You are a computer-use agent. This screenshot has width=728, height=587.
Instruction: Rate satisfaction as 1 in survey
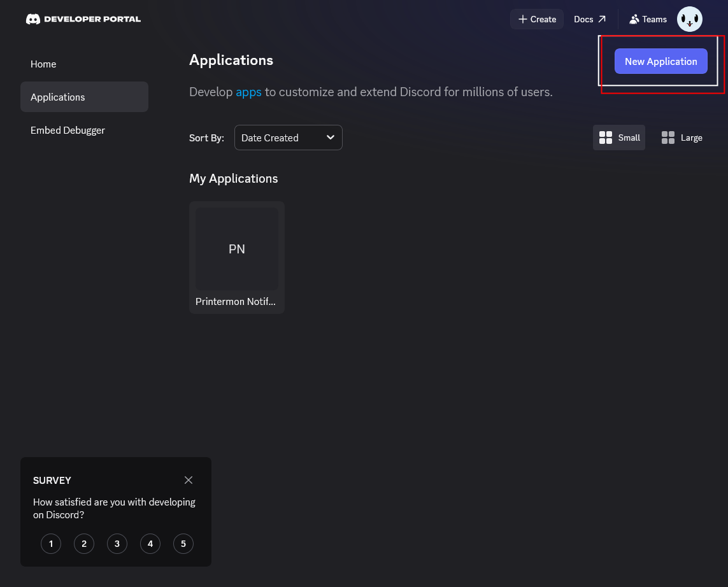pos(51,544)
